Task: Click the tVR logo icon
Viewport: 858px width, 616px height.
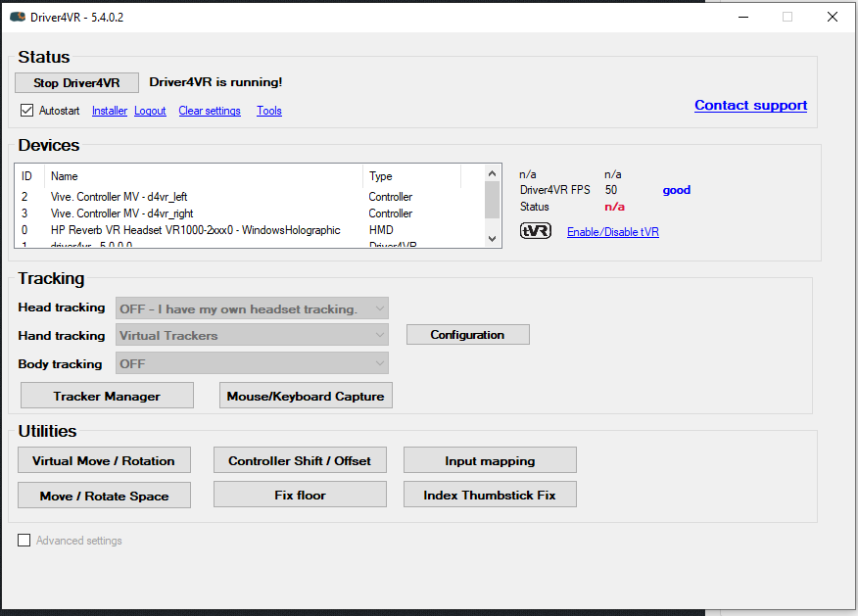Action: (535, 231)
